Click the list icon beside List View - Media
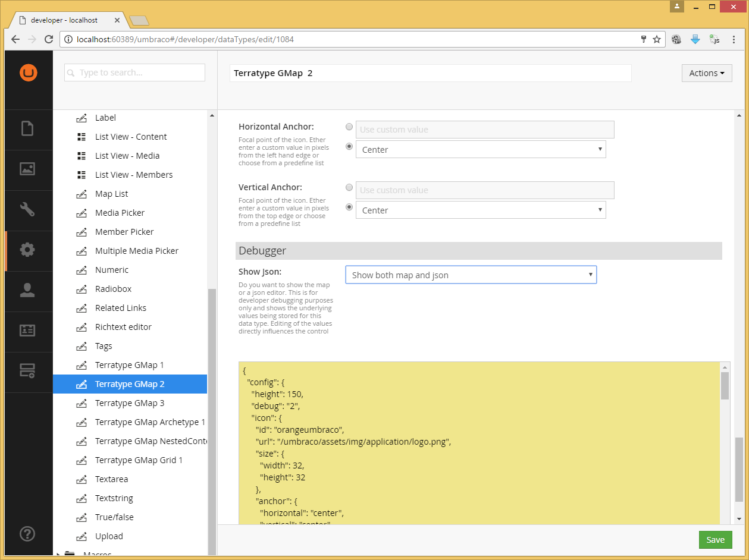749x560 pixels. tap(82, 156)
